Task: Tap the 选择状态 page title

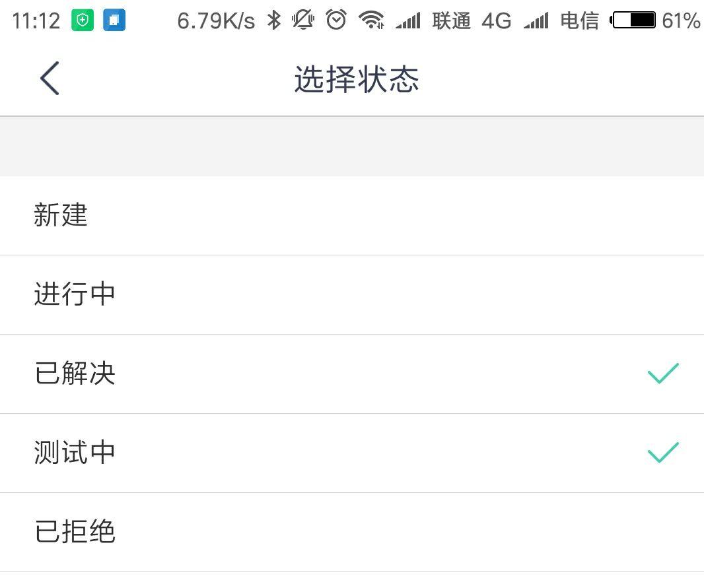Action: [357, 79]
